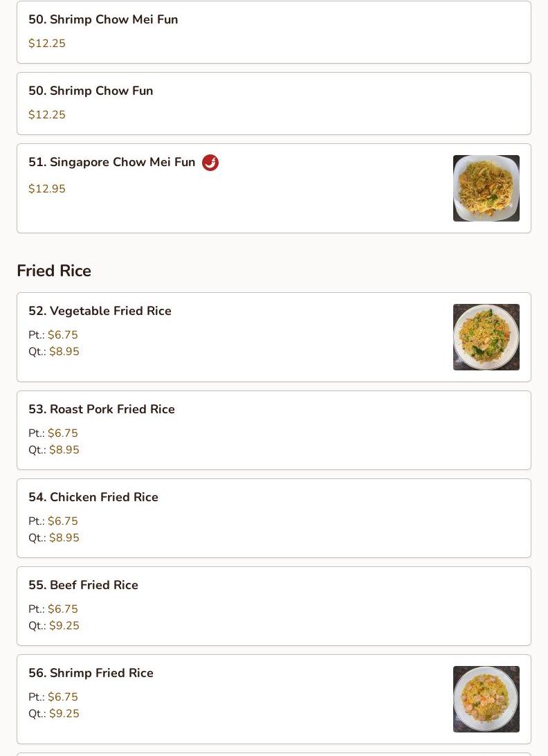Click Pt. $6.75 under Vegetable Fried Rice
548x756 pixels.
(53, 335)
